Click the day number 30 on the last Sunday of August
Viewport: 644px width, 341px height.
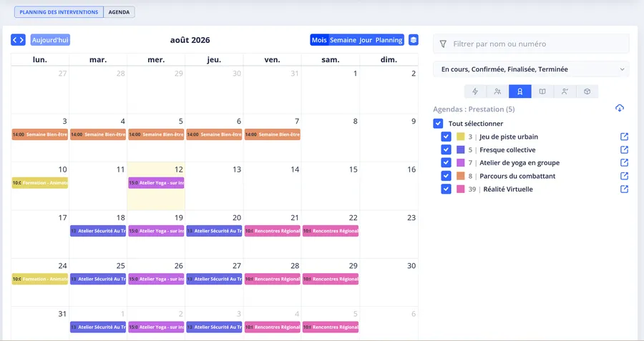(411, 266)
